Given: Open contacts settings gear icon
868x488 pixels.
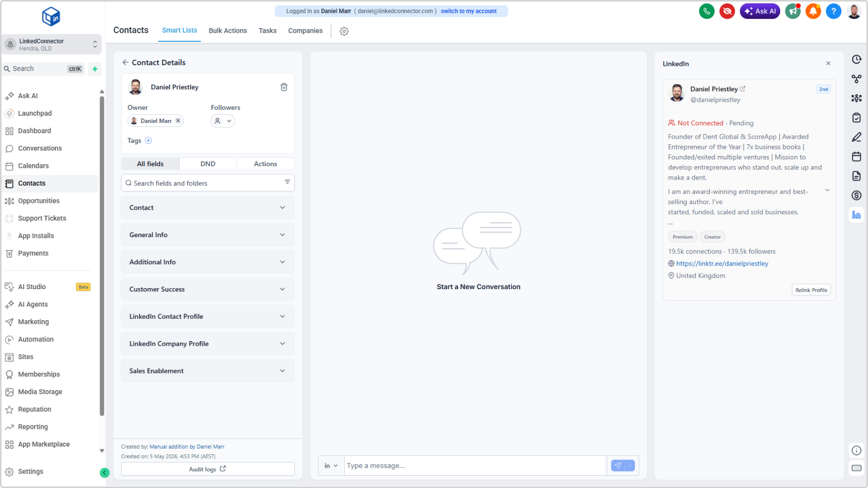Looking at the screenshot, I should (344, 31).
